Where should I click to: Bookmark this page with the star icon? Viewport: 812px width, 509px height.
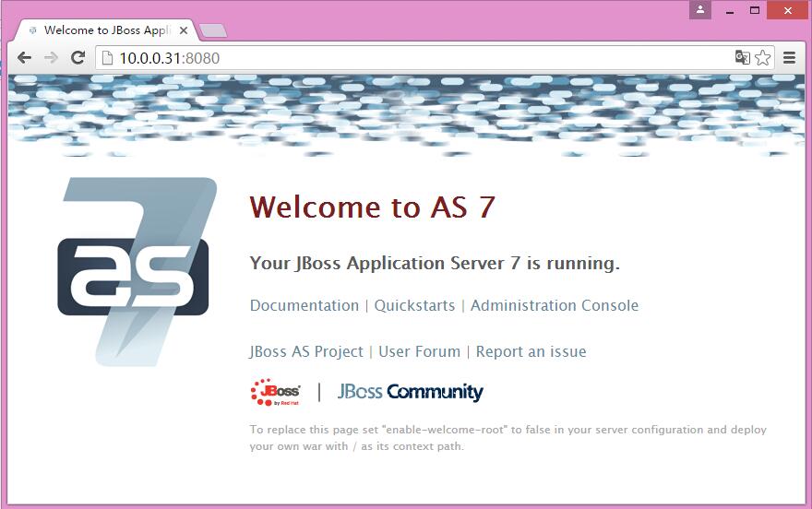point(762,58)
